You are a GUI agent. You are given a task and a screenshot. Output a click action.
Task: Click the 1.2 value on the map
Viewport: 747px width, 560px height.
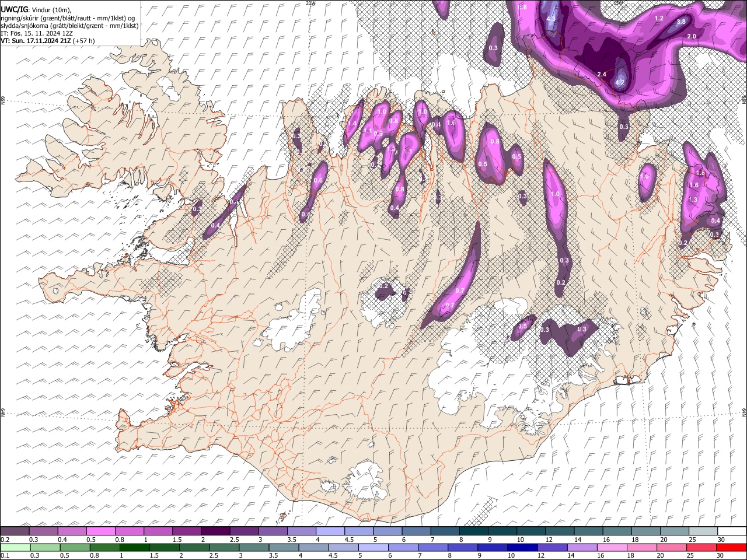pos(659,19)
